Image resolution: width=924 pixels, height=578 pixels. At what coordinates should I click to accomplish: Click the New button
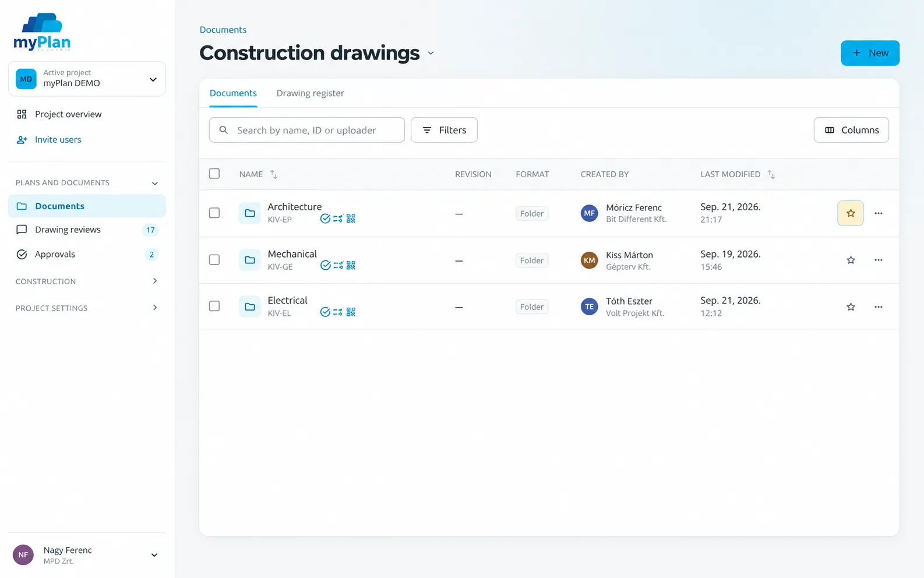tap(870, 53)
